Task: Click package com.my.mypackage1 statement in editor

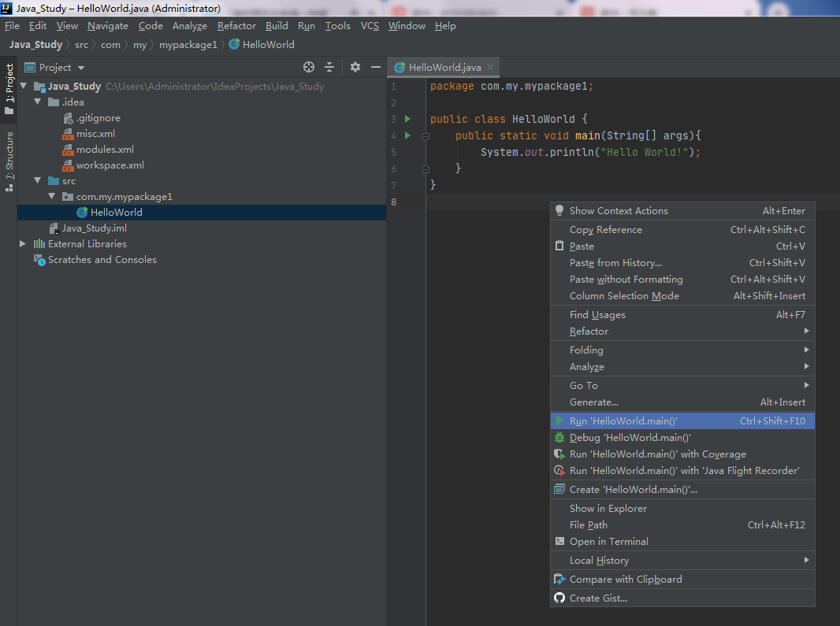Action: (511, 86)
